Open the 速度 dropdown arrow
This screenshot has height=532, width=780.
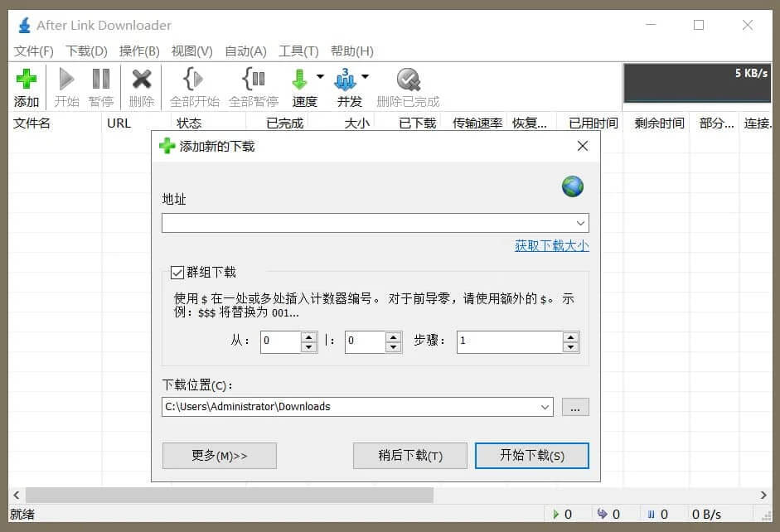(x=319, y=75)
